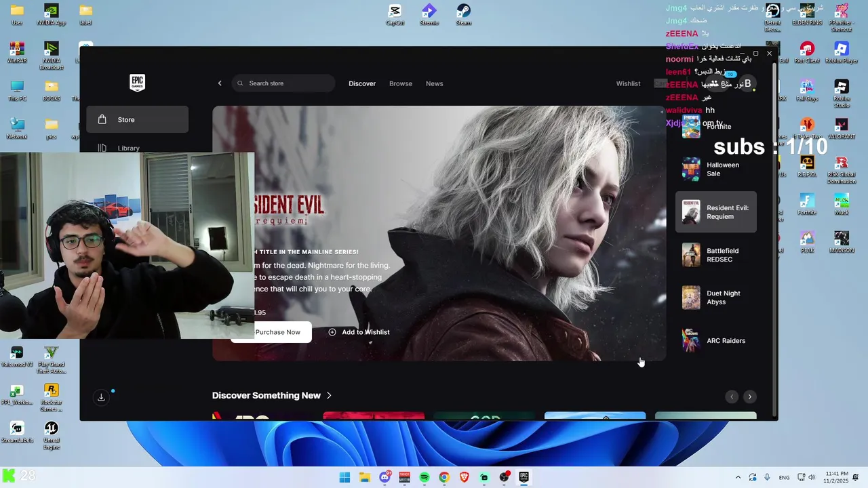This screenshot has width=868, height=488.
Task: Open the StreamLabels desktop shortcut
Action: (17, 432)
